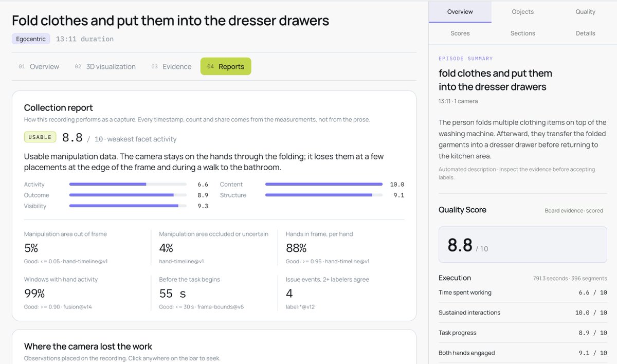Click the Activity score bar
Screen dimensions: 617x364
[128, 184]
